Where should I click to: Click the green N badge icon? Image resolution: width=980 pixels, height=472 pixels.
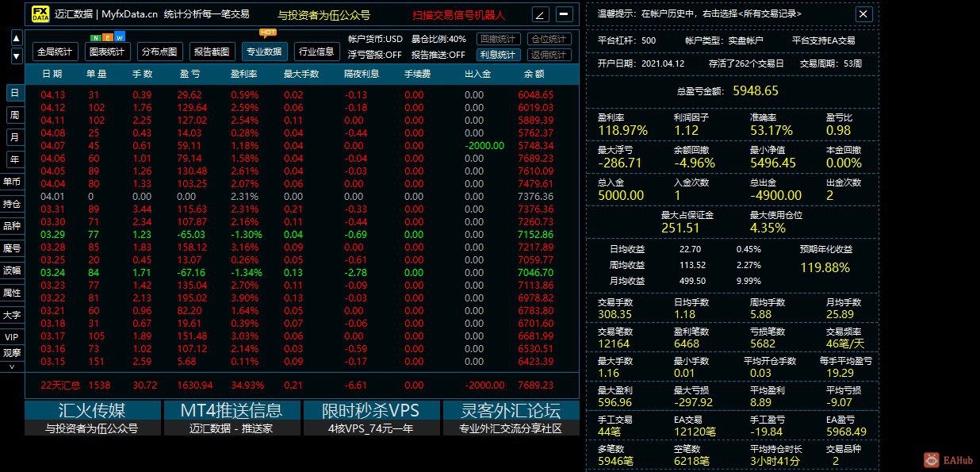96,38
